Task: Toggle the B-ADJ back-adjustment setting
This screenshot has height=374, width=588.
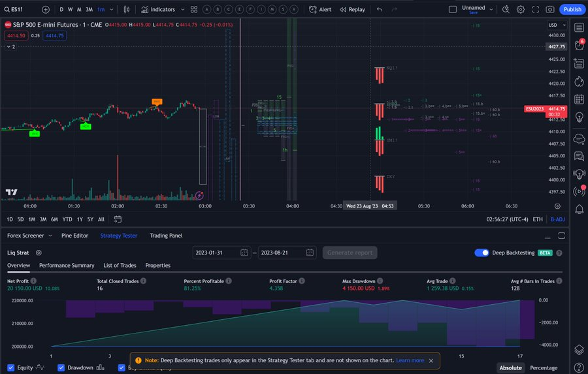Action: coord(558,219)
